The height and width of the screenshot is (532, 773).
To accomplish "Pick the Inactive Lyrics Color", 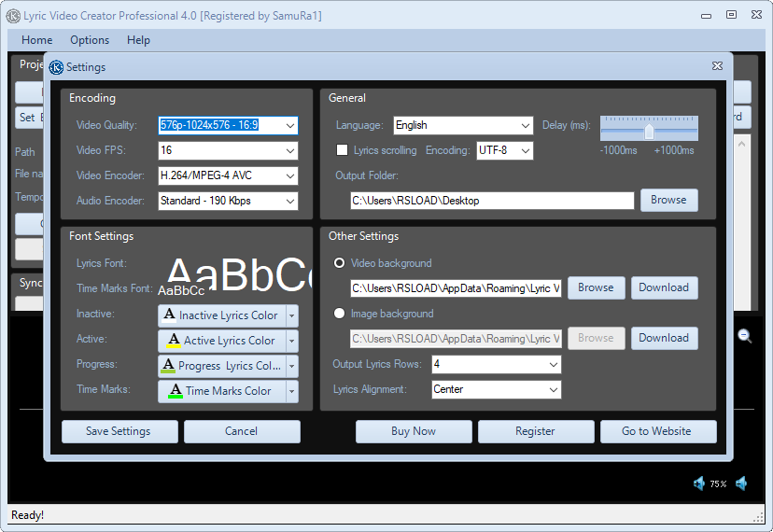I will [222, 315].
